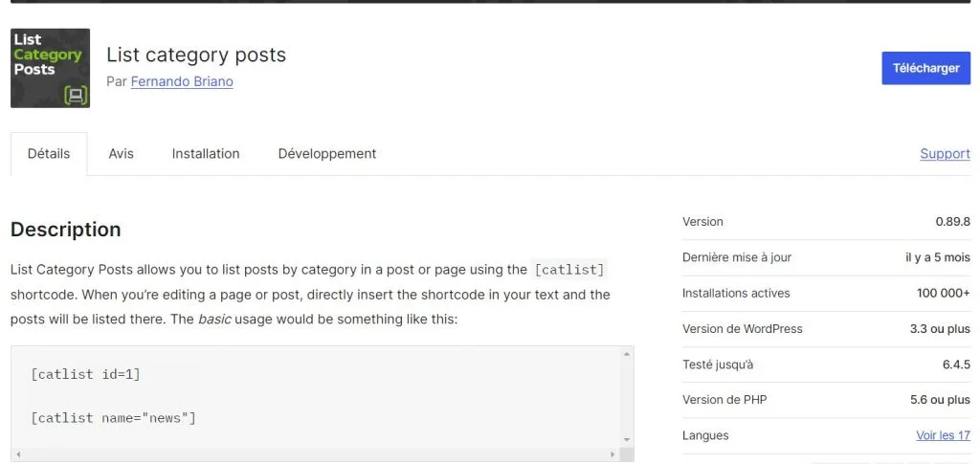The height and width of the screenshot is (464, 980).
Task: Click the Description heading
Action: pyautogui.click(x=66, y=230)
